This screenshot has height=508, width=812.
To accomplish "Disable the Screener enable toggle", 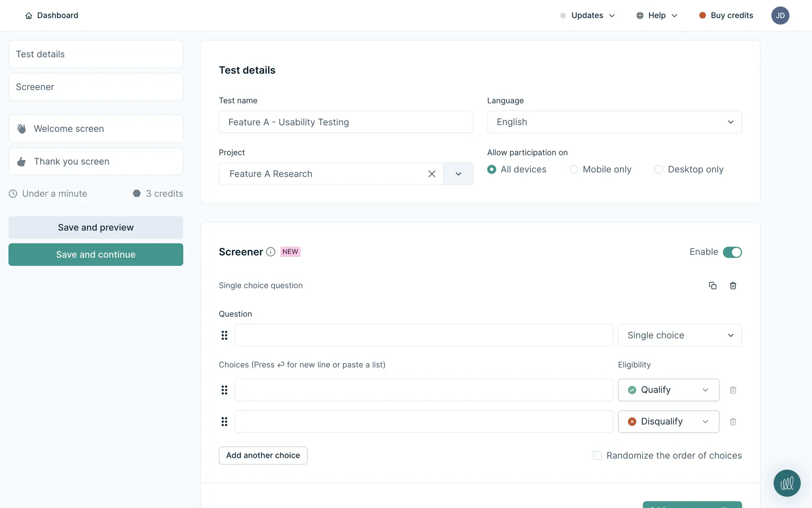I will [732, 252].
